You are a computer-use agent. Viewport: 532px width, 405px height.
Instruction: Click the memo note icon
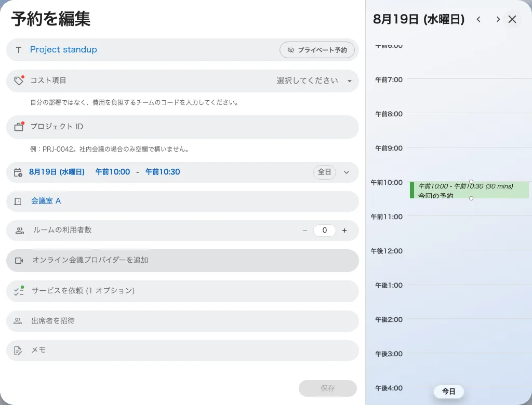click(x=18, y=350)
